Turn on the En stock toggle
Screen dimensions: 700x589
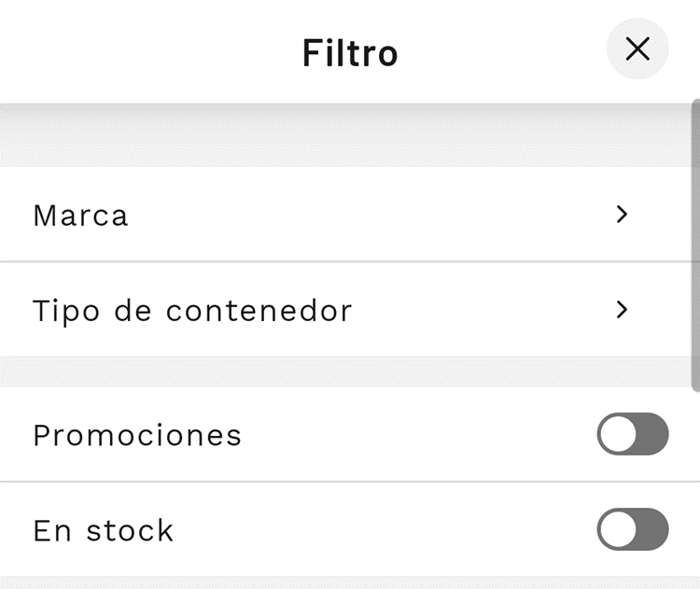click(x=633, y=528)
